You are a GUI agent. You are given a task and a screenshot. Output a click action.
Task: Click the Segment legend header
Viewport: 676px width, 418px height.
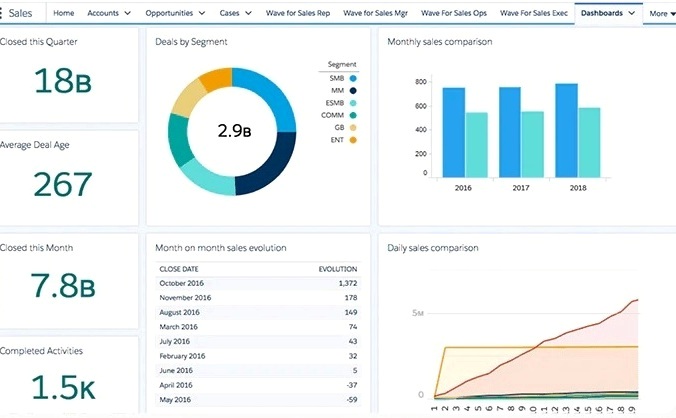342,64
